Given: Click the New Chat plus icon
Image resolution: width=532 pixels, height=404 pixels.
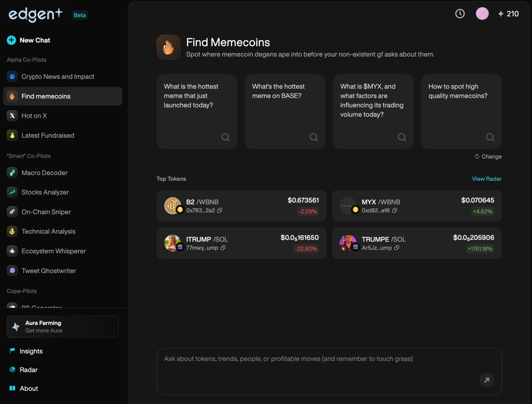Looking at the screenshot, I should pos(11,40).
